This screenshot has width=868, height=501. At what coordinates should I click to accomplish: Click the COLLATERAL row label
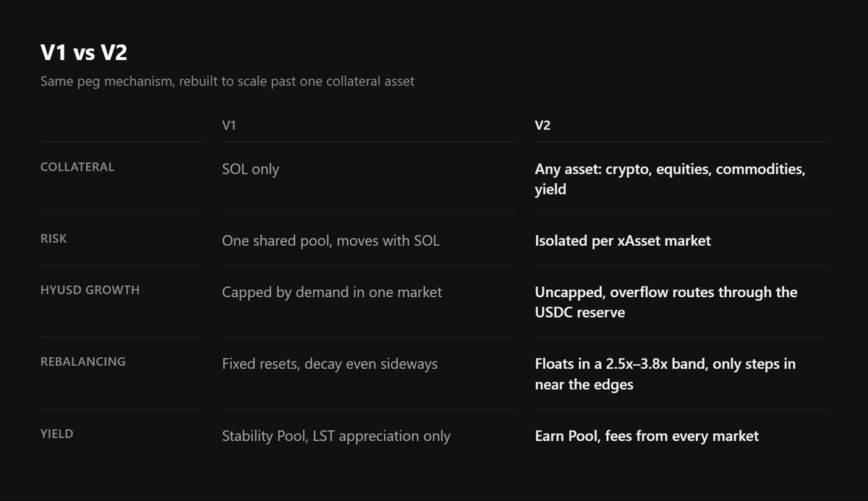77,167
